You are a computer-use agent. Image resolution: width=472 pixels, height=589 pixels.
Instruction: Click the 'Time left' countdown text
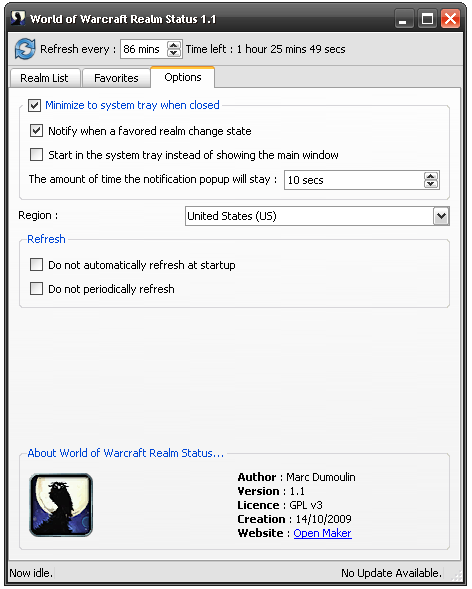[265, 49]
